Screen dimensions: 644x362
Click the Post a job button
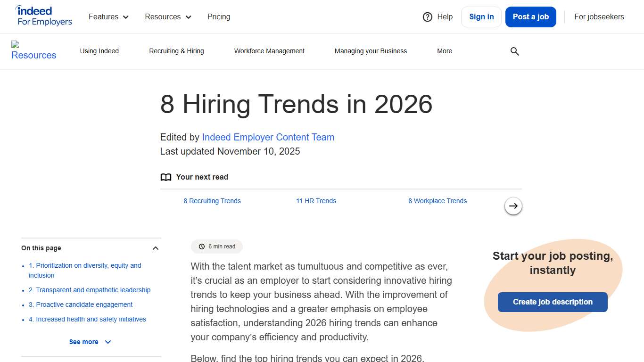point(530,16)
